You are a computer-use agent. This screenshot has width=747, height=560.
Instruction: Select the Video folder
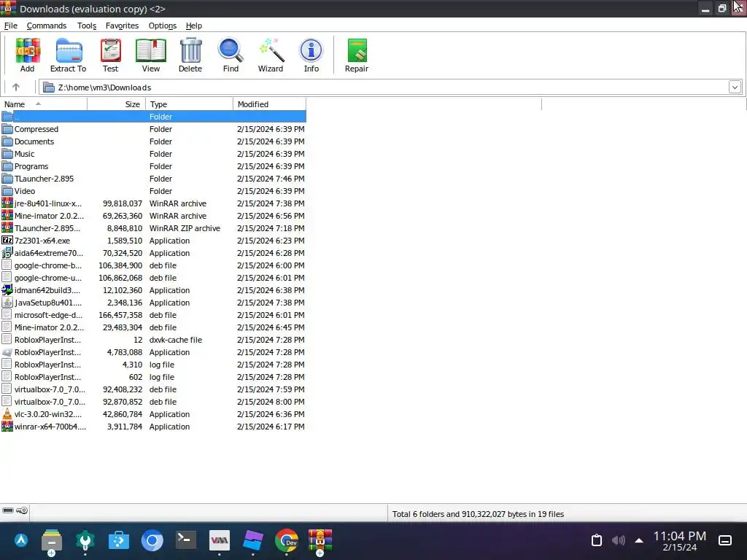click(153, 191)
